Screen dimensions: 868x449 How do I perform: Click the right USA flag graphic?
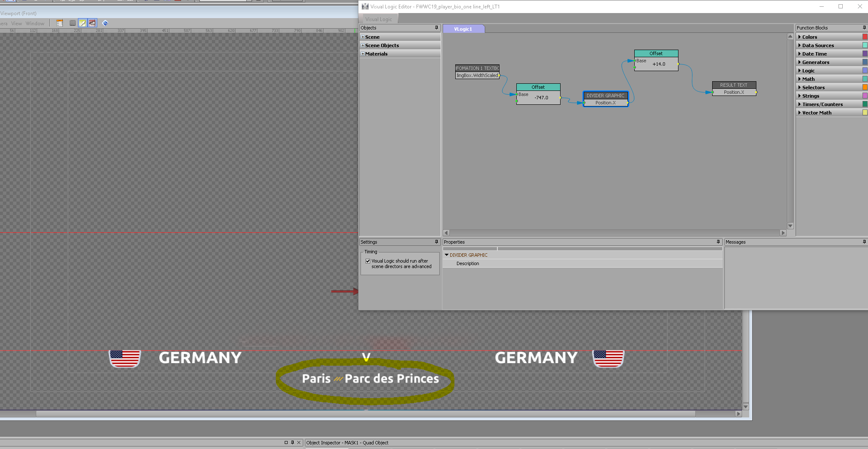click(608, 359)
